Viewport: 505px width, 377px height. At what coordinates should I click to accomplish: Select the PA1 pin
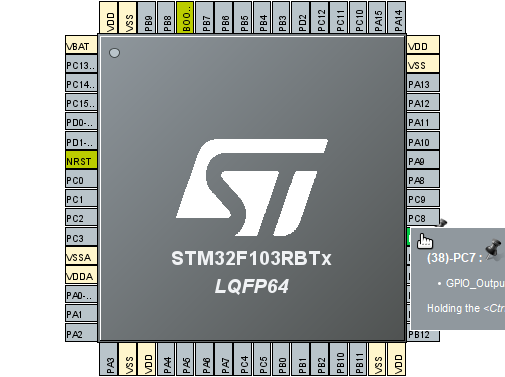click(x=81, y=313)
